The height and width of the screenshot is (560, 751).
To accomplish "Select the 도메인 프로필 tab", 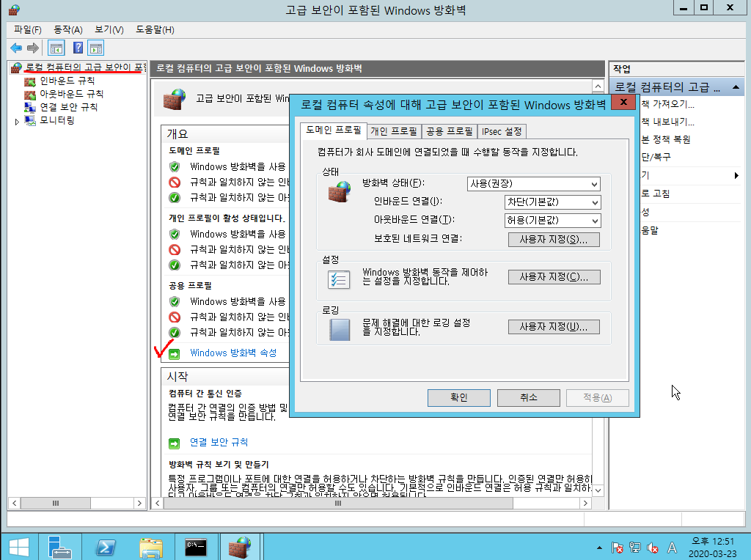I will [x=334, y=130].
